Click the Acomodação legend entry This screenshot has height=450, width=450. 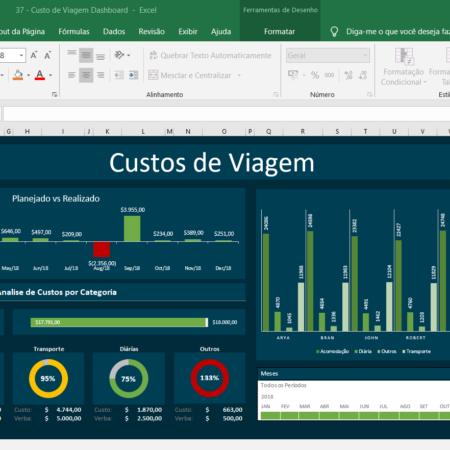[x=332, y=351]
